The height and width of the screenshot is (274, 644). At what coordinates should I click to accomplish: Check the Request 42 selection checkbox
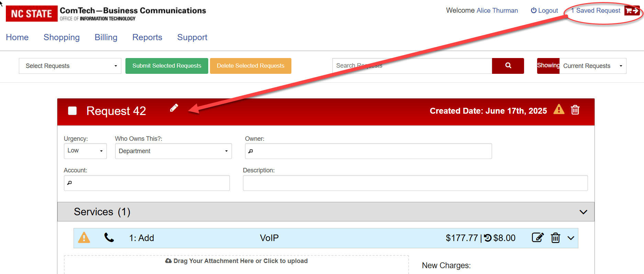tap(73, 111)
